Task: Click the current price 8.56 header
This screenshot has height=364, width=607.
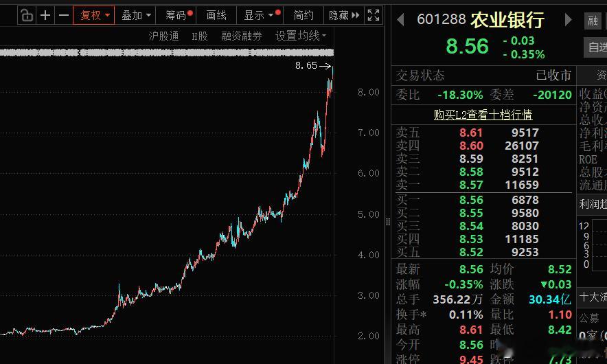Action: 467,47
